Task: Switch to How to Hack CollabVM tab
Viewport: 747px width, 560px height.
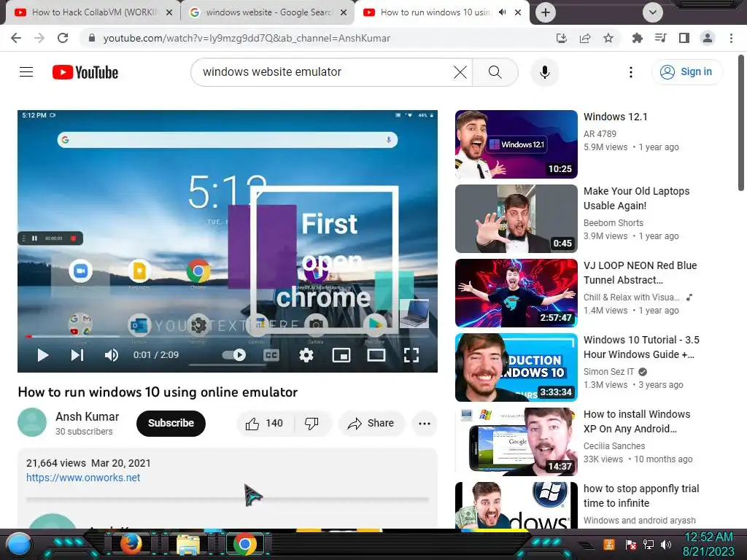Action: 94,12
